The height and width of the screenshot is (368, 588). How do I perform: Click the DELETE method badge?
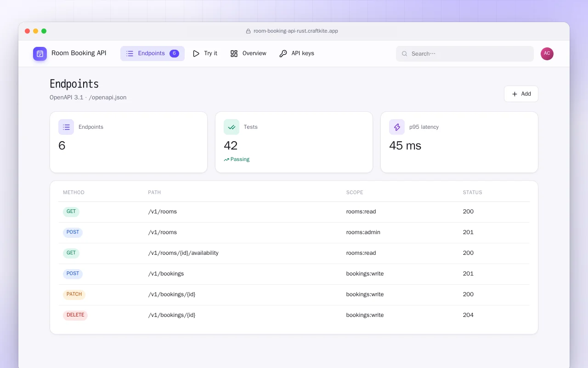(x=75, y=316)
